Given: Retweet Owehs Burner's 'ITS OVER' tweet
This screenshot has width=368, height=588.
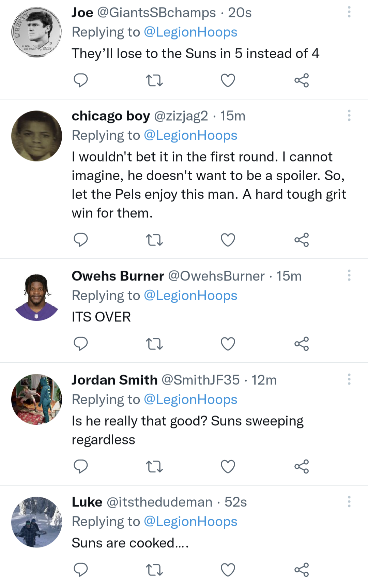Looking at the screenshot, I should pos(154,344).
